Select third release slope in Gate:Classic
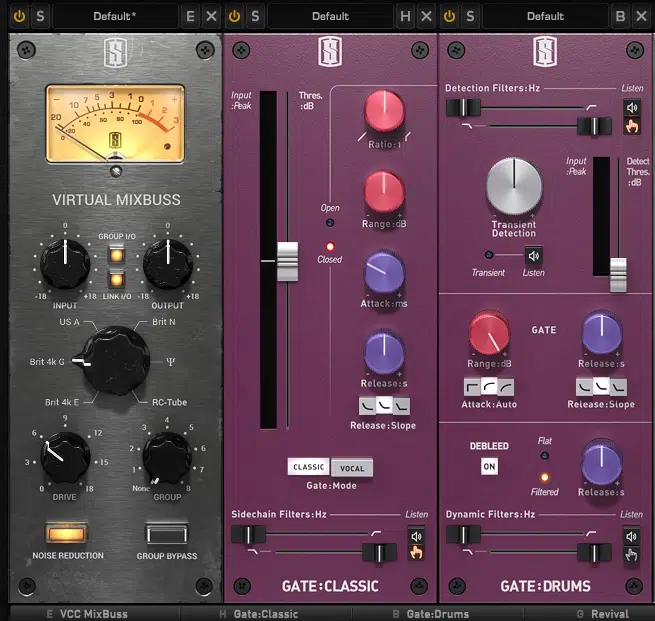This screenshot has width=655, height=621. pyautogui.click(x=401, y=406)
